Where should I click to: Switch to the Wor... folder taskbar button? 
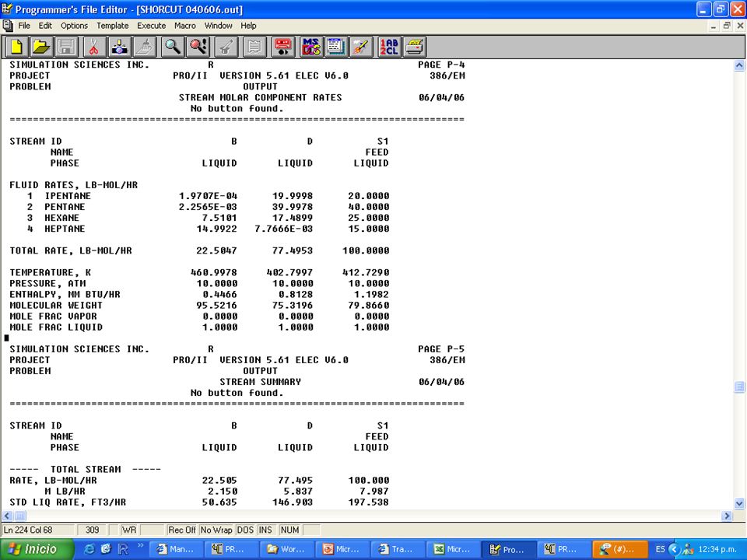click(287, 549)
